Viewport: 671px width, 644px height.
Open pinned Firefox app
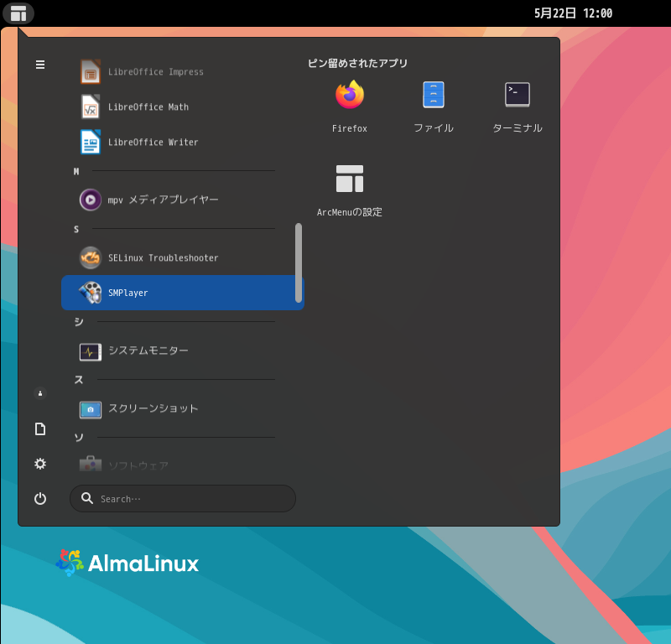point(350,106)
